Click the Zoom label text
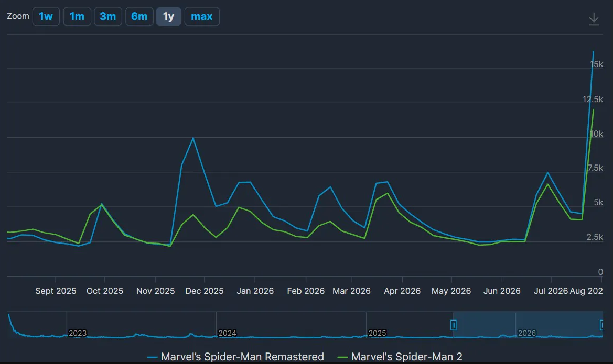The image size is (613, 364). 18,16
